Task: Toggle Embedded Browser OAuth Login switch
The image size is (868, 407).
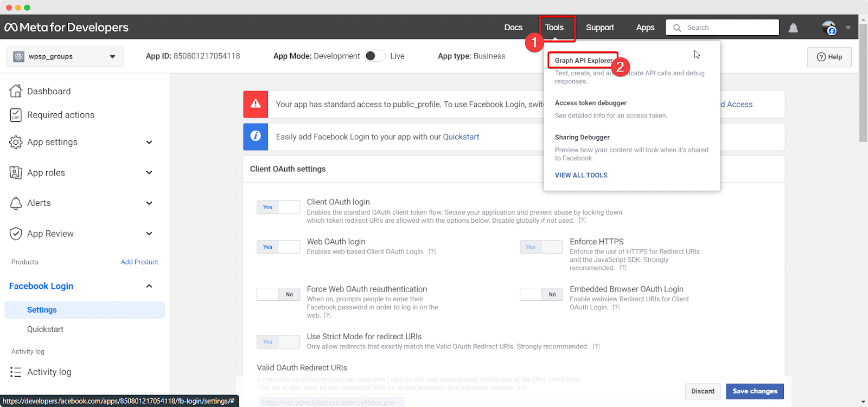Action: pyautogui.click(x=541, y=294)
